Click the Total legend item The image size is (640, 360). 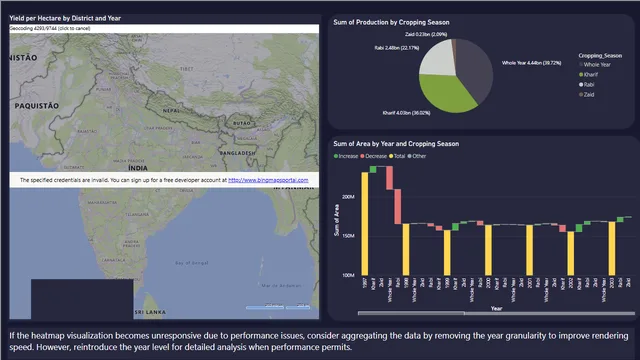(397, 156)
